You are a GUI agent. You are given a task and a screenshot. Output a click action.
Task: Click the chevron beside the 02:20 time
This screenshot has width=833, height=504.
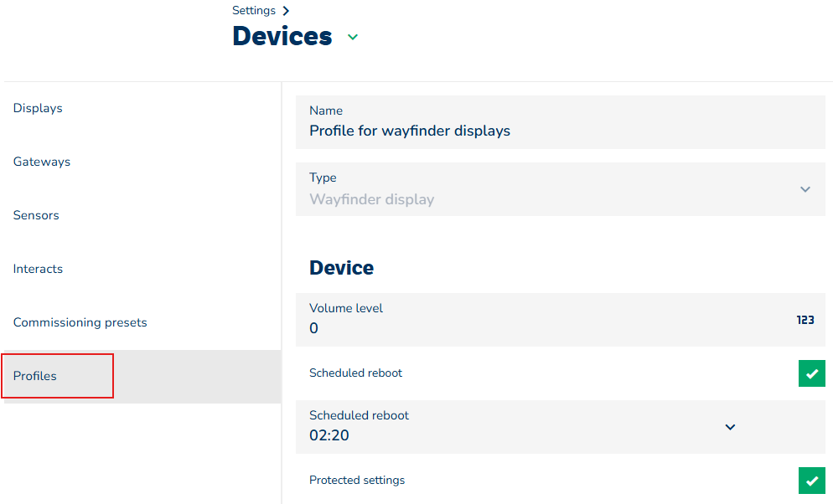730,427
